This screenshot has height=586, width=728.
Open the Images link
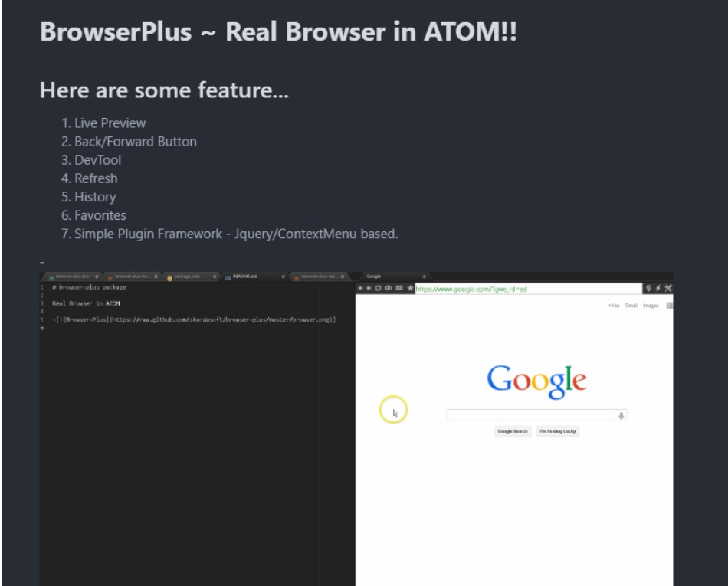(x=651, y=306)
